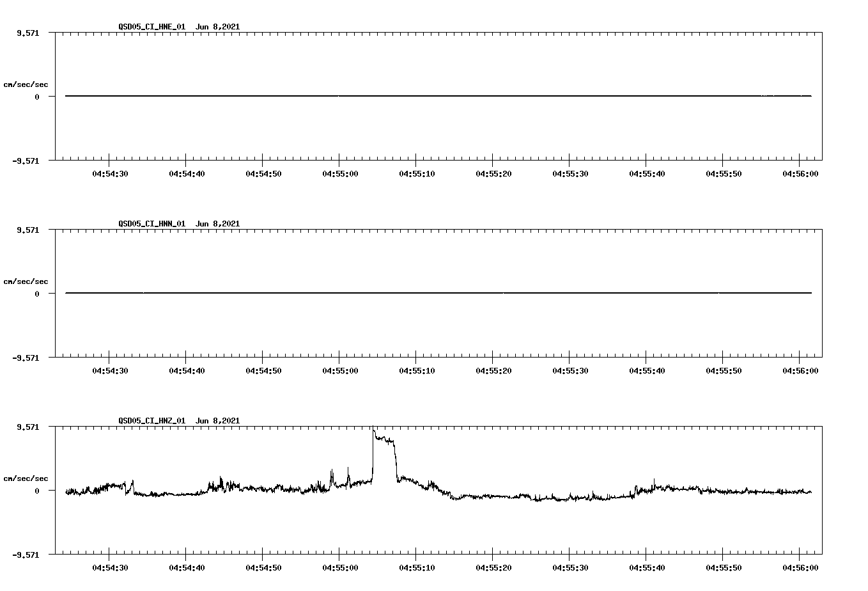Click the QSD05_CI_HNE_01 plot title

[x=179, y=27]
